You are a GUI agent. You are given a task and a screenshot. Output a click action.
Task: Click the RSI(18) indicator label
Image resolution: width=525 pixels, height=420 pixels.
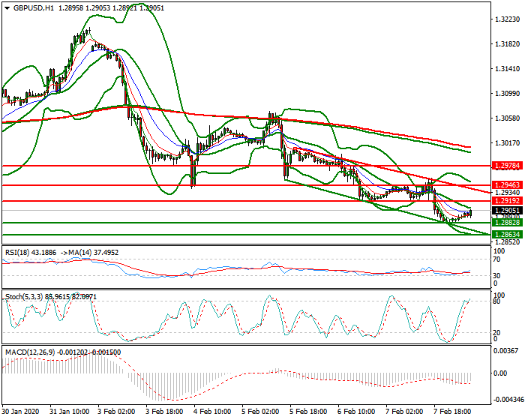[x=20, y=253]
